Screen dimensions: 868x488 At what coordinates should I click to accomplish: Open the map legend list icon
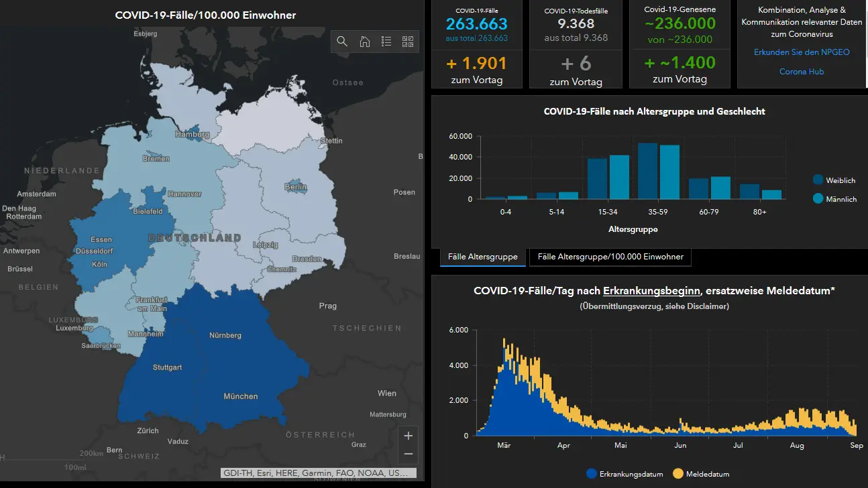pos(386,42)
